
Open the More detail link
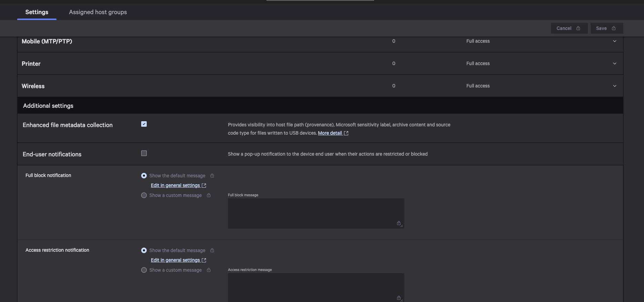330,133
